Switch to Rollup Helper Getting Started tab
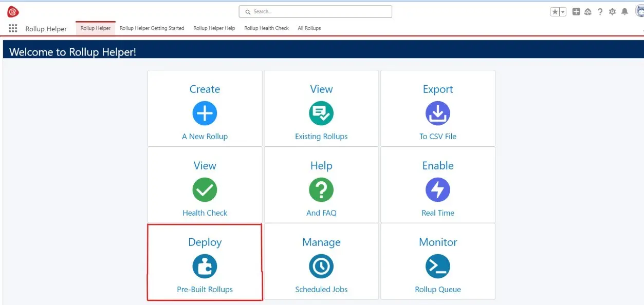Screen dimensions: 644x305 [152, 28]
